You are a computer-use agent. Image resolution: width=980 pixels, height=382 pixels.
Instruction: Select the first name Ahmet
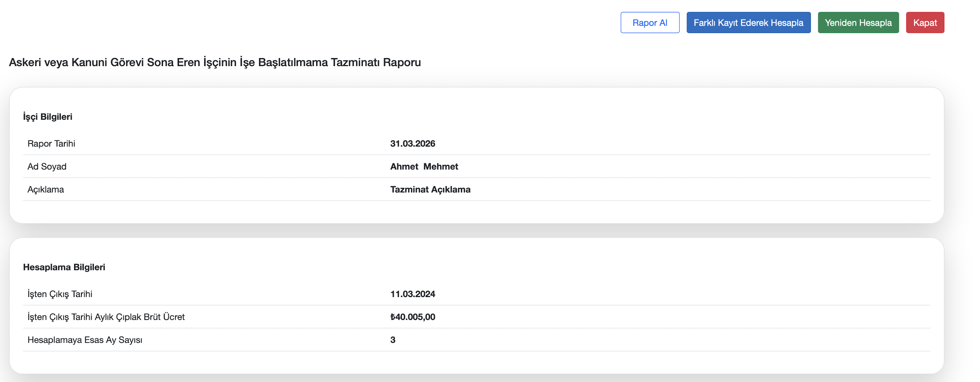404,166
